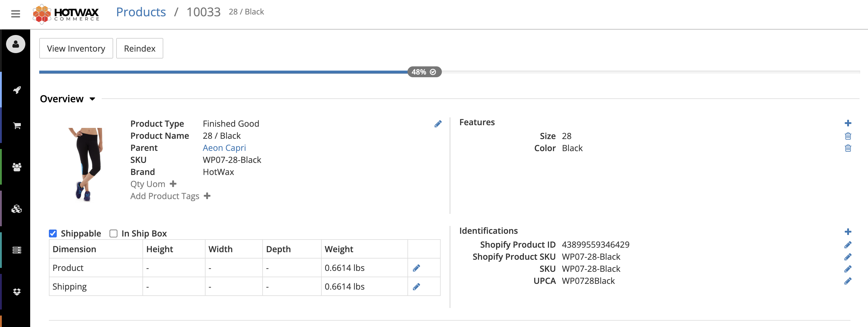This screenshot has width=868, height=327.
Task: Go to Products breadcrumb link
Action: pos(141,12)
